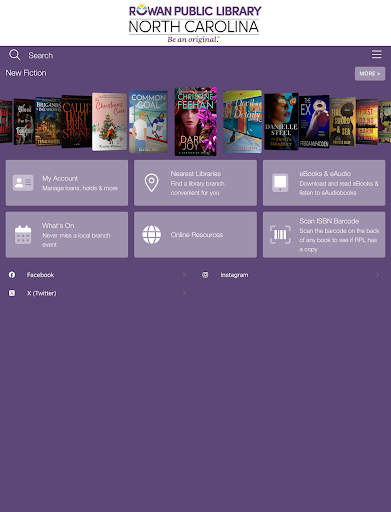Select The Ex by Freida McFadden cover
Screen dimensions: 391x512
click(314, 122)
